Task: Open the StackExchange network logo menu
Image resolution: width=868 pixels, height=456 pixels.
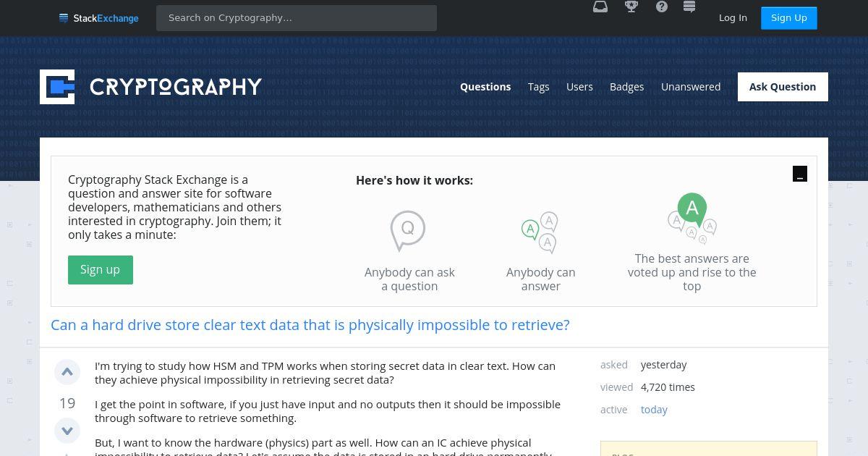Action: tap(98, 18)
